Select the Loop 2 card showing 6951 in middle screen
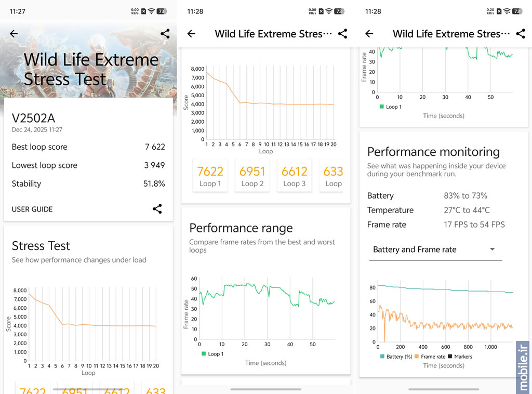532x394 pixels. (252, 176)
